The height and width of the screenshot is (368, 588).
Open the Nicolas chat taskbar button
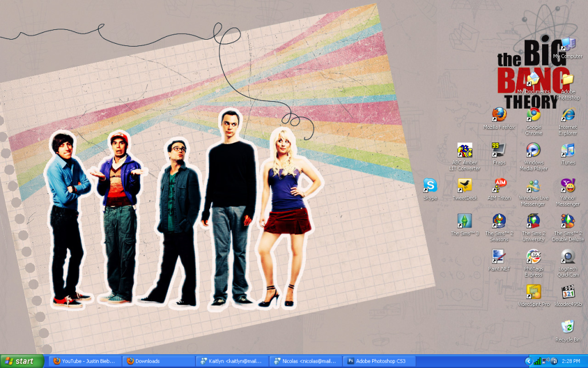pos(305,361)
